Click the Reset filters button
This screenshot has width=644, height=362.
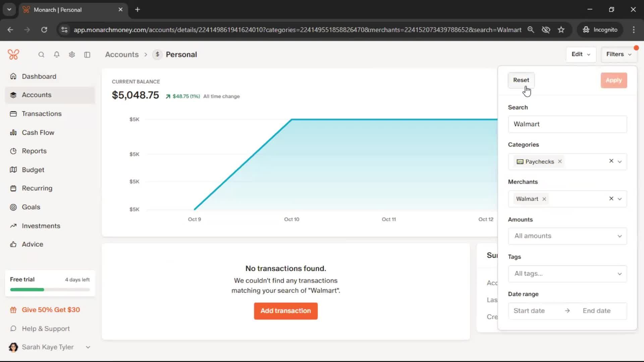[x=521, y=80]
